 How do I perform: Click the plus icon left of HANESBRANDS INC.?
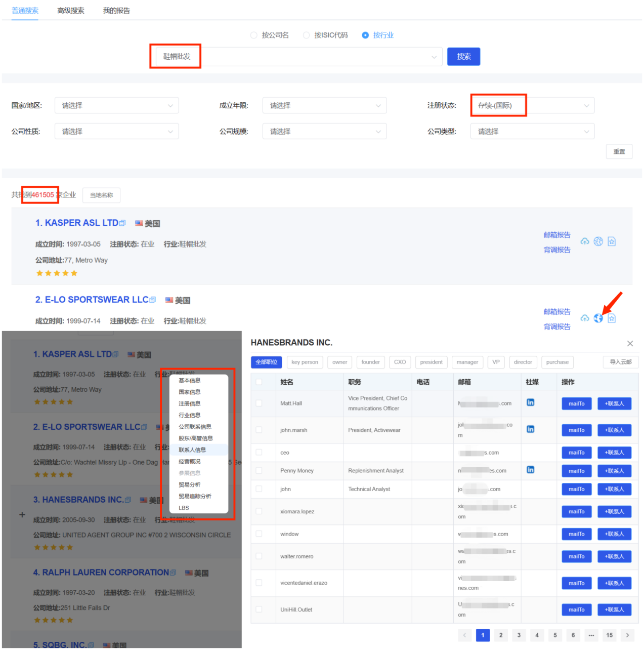pos(22,515)
